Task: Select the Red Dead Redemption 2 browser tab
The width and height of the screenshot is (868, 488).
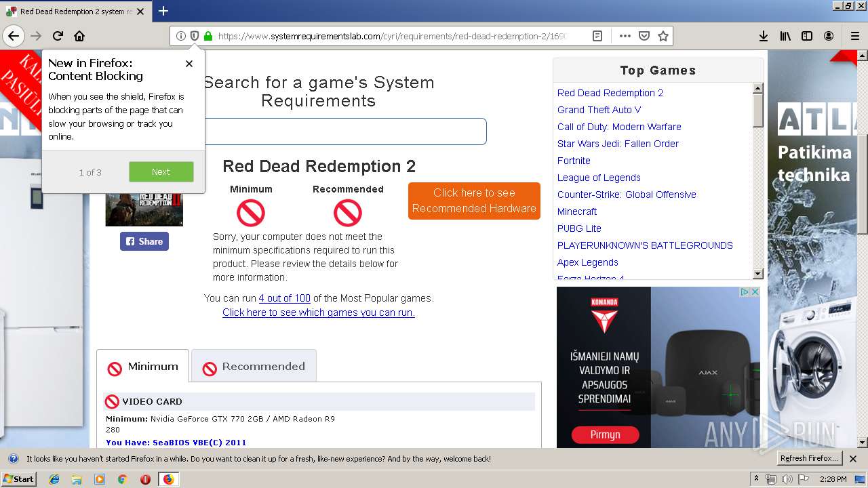Action: [75, 12]
